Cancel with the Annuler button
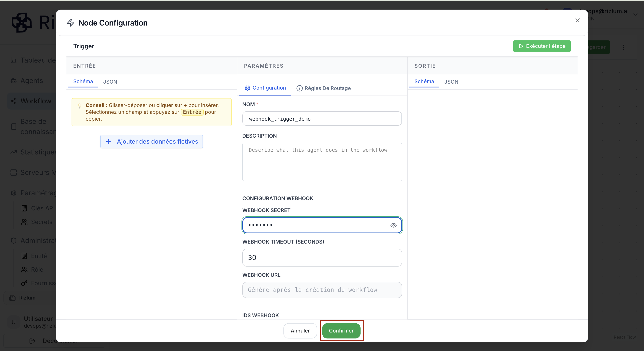 [x=300, y=331]
